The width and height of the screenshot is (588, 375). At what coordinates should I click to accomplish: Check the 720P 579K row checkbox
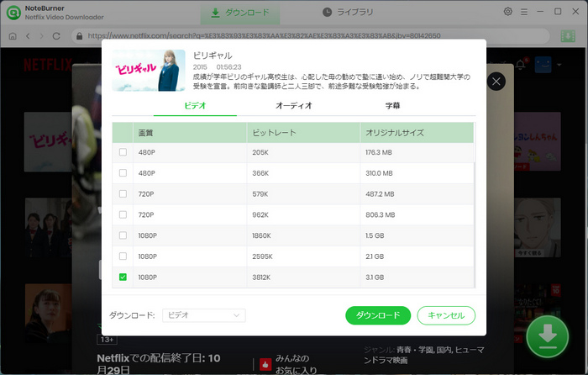coord(123,193)
